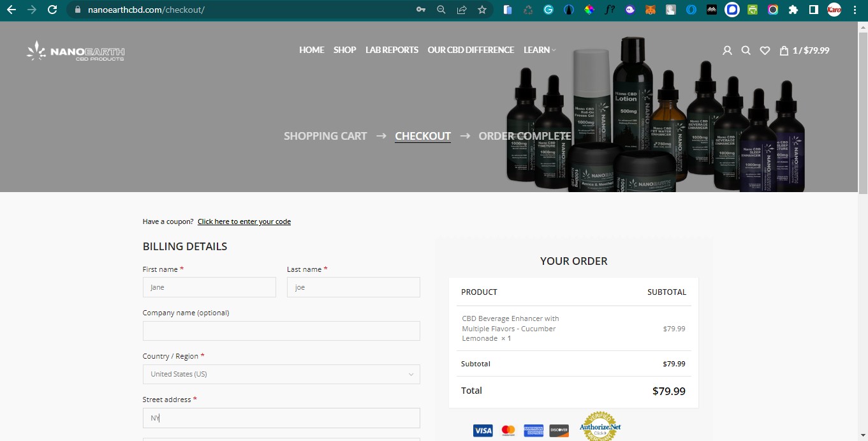
Task: Open Chrome extensions puzzle icon
Action: pyautogui.click(x=793, y=10)
